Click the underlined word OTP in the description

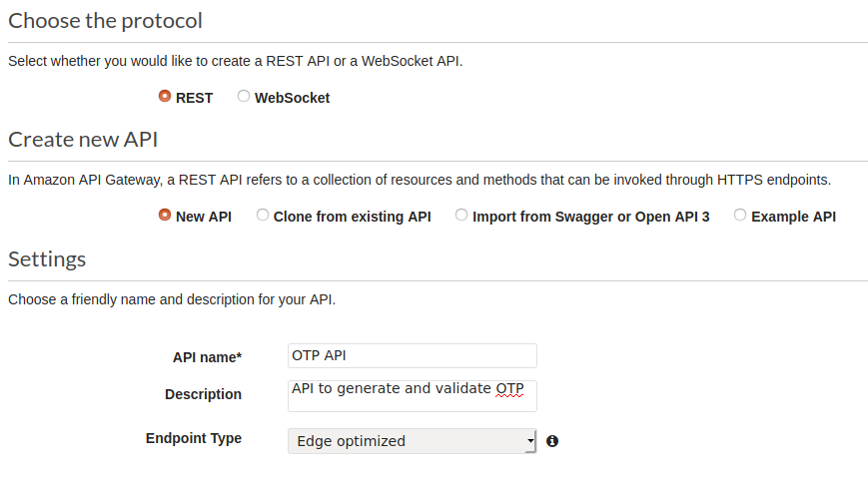click(509, 388)
